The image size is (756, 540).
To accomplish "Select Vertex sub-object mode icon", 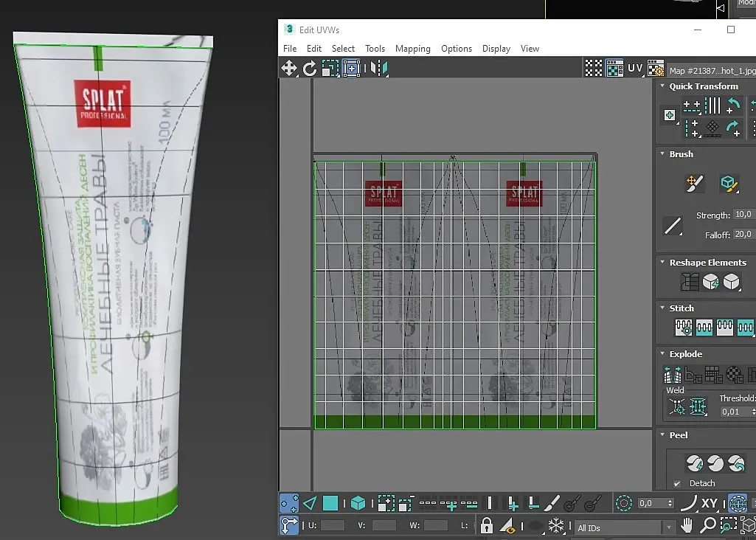I will tap(289, 503).
